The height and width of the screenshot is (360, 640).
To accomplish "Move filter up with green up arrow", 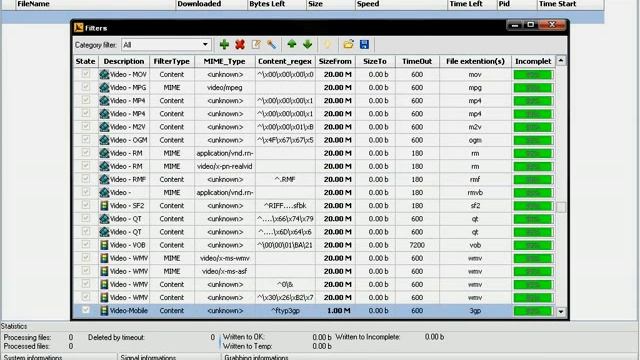I will (x=291, y=44).
